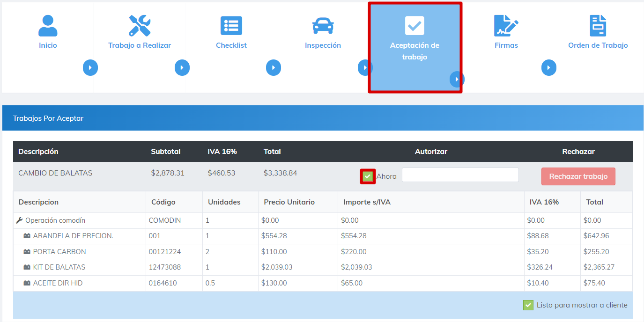
Task: Click the Autorizar date input field
Action: pos(460,175)
